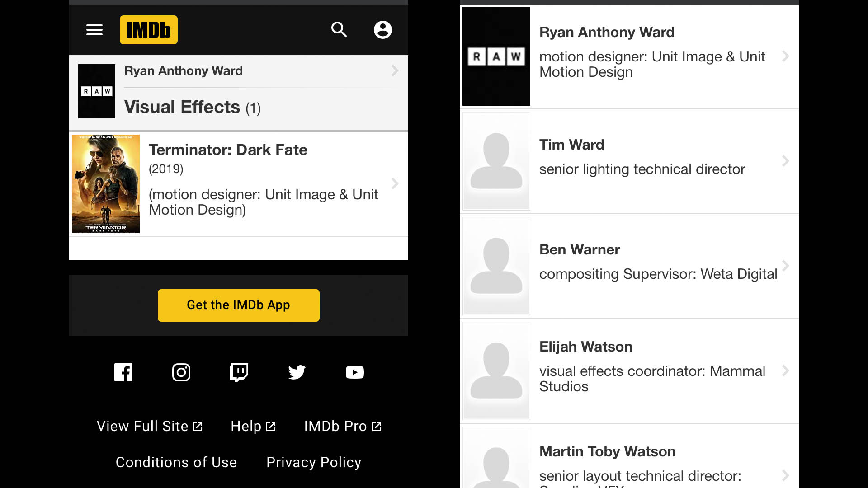Click 'senior lighting technical director' text
Image resolution: width=868 pixels, height=488 pixels.
(x=642, y=169)
